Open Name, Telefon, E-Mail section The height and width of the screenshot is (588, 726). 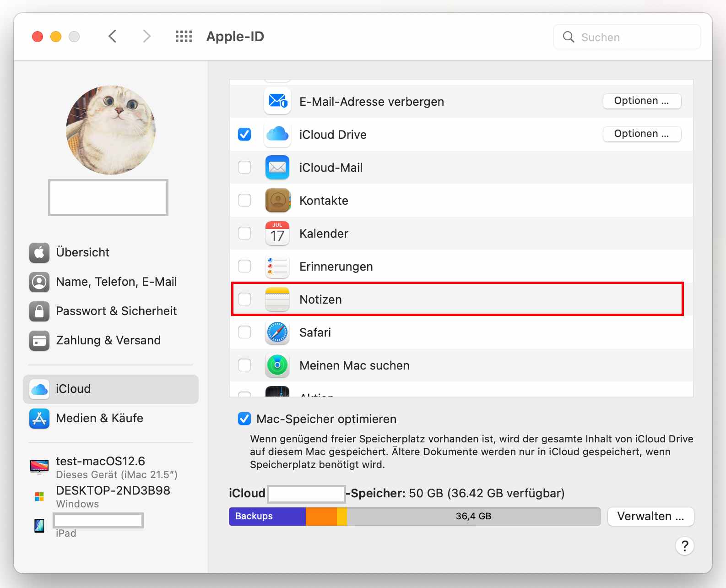point(111,282)
